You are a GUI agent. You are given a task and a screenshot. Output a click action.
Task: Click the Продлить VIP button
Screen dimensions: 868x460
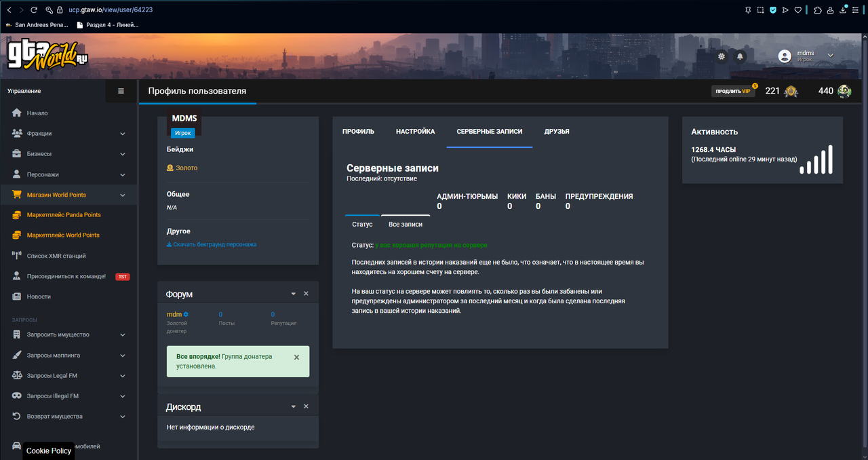click(x=733, y=91)
